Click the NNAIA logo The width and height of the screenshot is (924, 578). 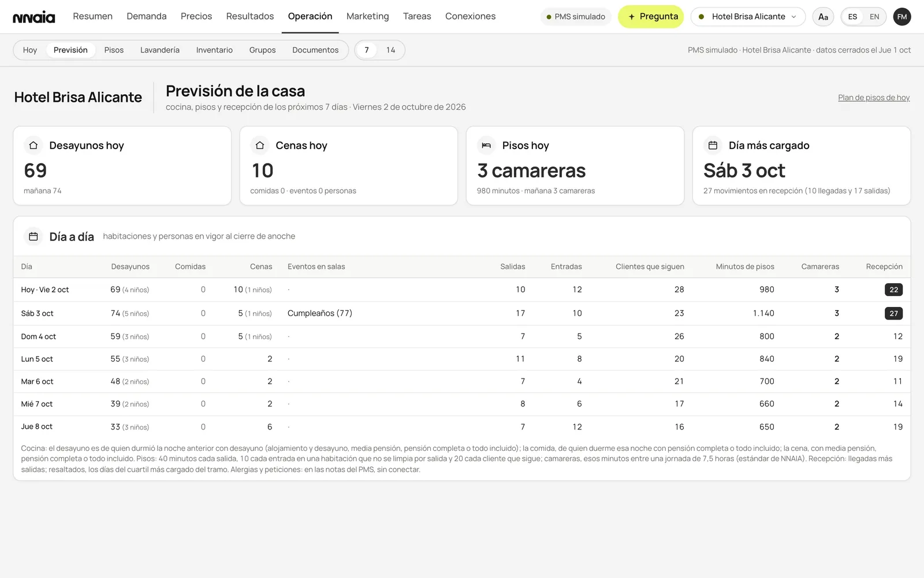click(x=34, y=17)
